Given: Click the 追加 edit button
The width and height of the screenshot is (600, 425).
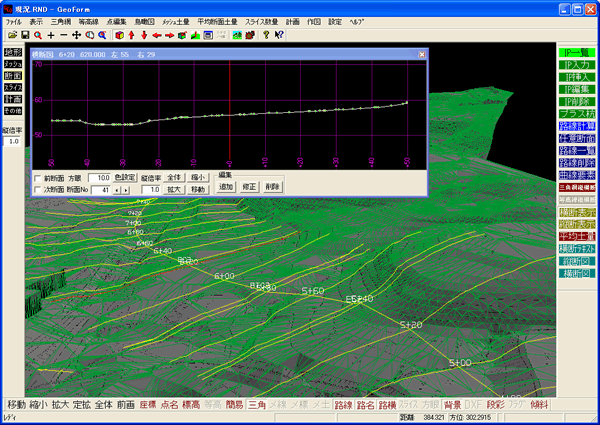Looking at the screenshot, I should coord(226,187).
